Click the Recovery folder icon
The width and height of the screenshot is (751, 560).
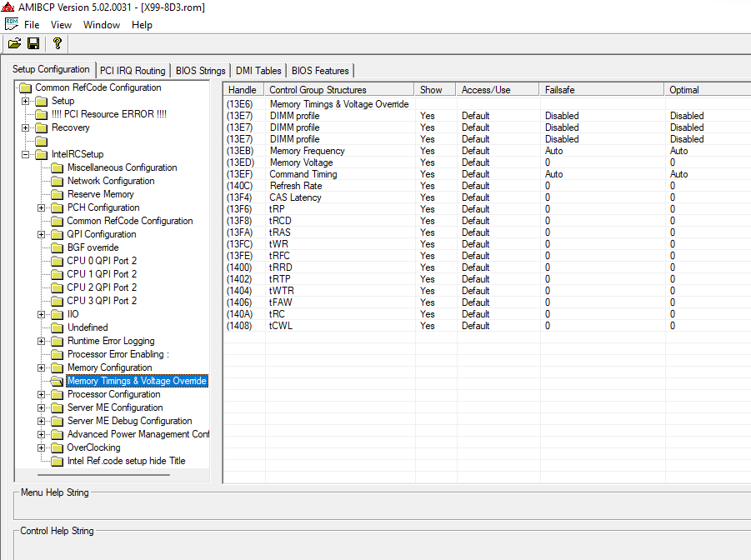42,127
